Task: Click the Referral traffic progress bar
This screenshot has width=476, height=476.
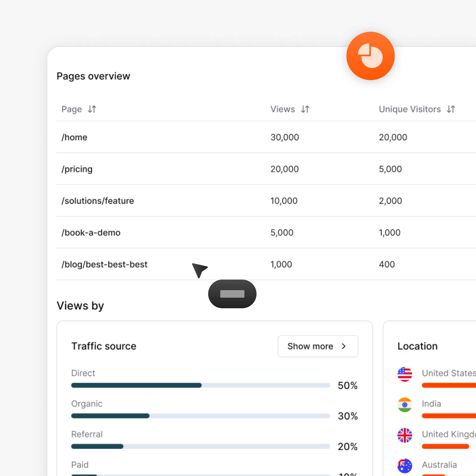Action: 200,446
